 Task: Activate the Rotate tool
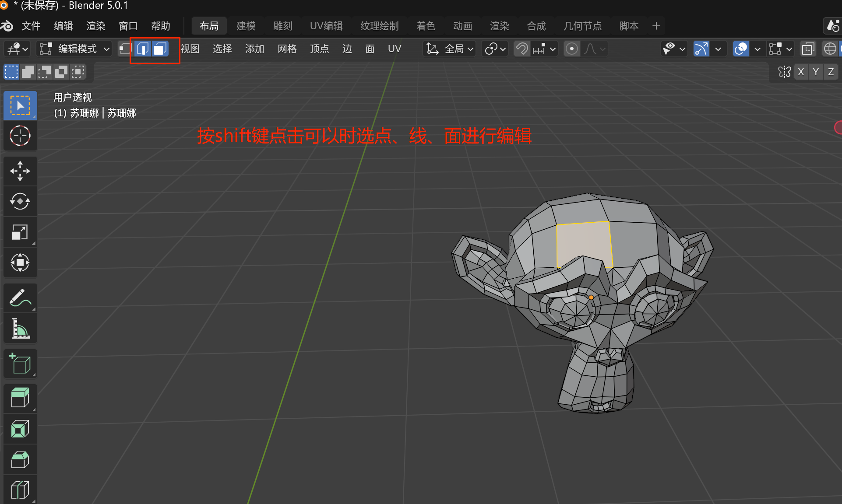[x=20, y=202]
